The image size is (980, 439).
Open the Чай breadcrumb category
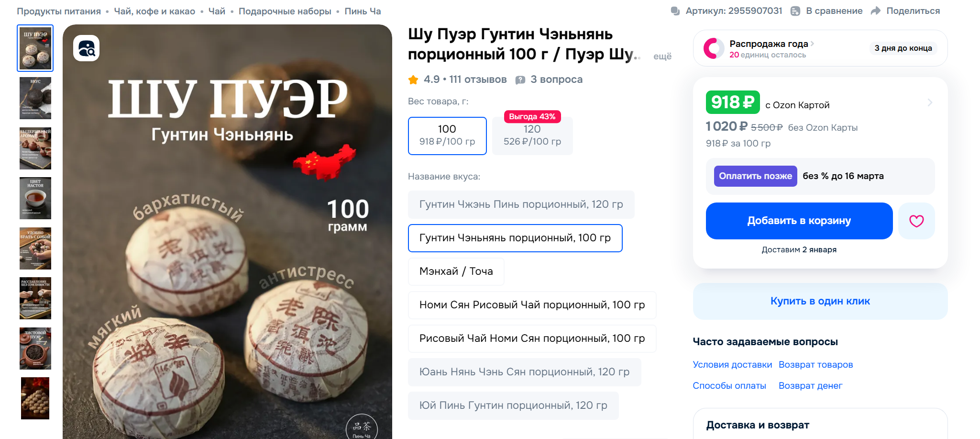coord(217,11)
